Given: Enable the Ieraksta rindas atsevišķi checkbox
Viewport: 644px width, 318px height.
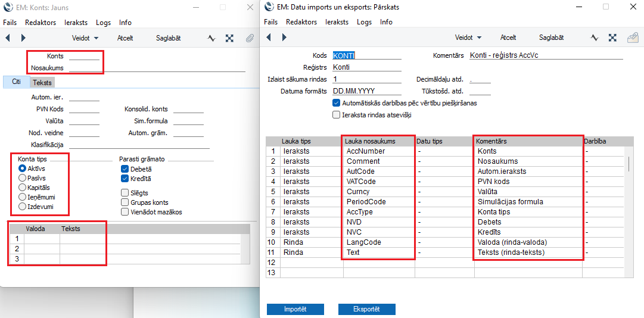Looking at the screenshot, I should [337, 114].
